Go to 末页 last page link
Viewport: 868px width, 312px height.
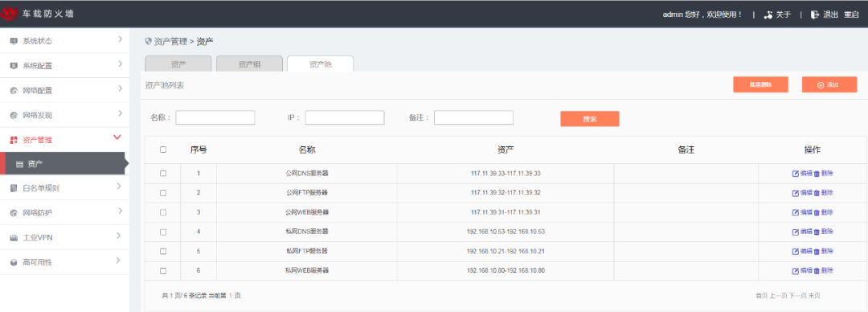tap(814, 296)
